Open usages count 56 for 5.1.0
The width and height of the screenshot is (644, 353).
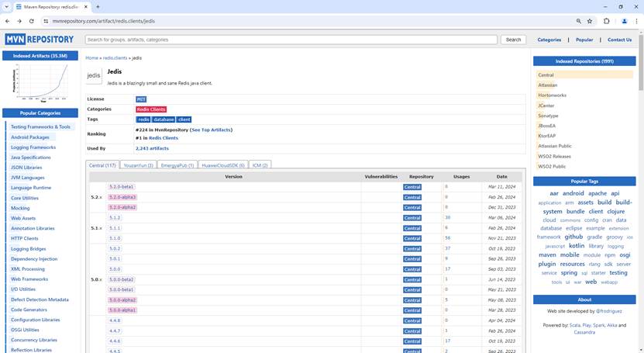coord(447,238)
